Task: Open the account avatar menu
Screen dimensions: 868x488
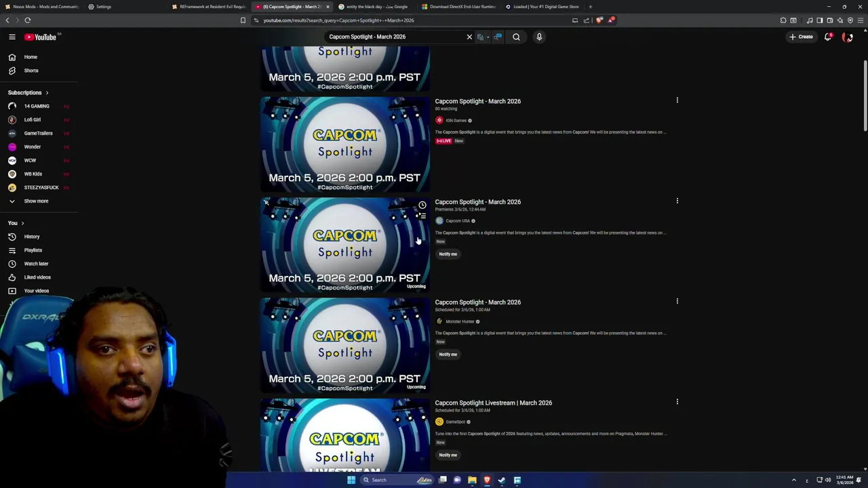Action: [848, 37]
